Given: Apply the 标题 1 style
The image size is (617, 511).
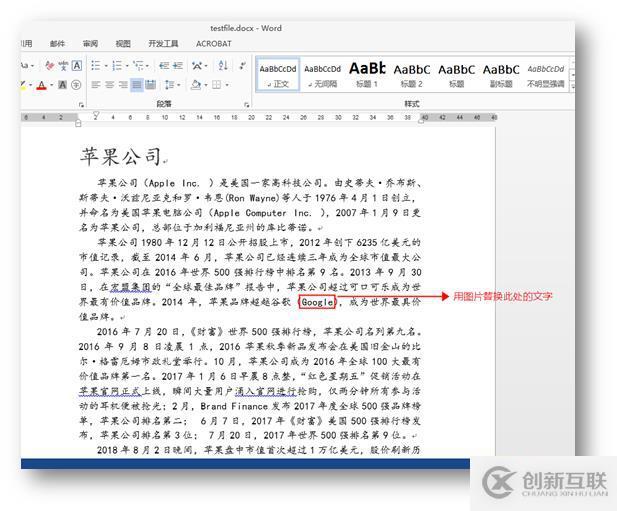Looking at the screenshot, I should point(367,74).
